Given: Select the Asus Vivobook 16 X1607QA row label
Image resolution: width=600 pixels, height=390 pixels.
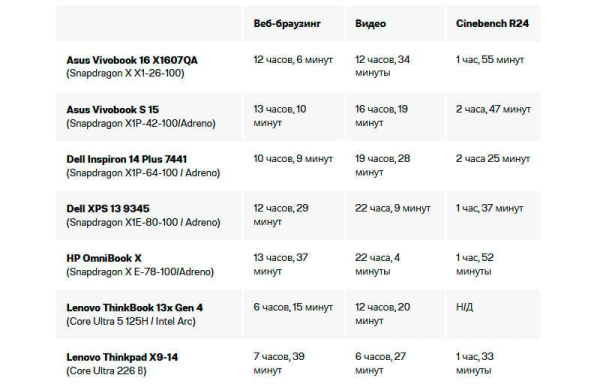Looking at the screenshot, I should pyautogui.click(x=132, y=60).
